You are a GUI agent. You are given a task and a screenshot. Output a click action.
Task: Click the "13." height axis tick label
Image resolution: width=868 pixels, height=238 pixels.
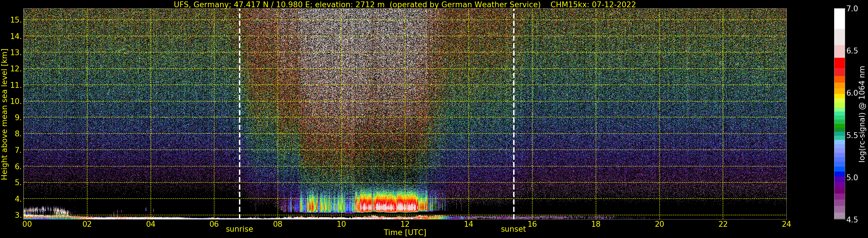point(16,53)
